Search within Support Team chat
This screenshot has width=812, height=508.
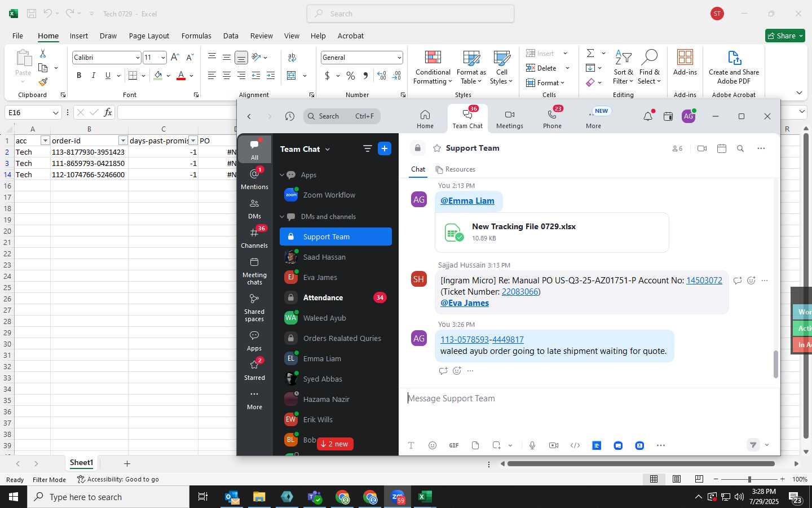tap(740, 148)
